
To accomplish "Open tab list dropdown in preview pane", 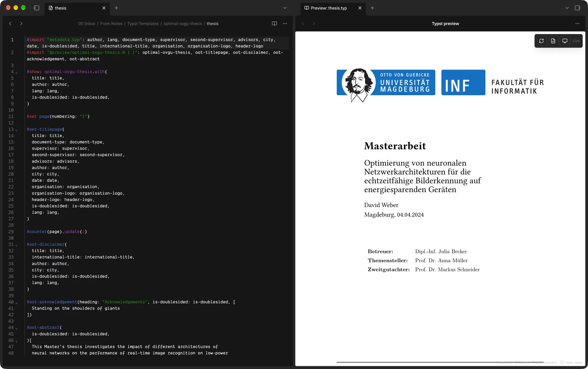I will 567,8.
